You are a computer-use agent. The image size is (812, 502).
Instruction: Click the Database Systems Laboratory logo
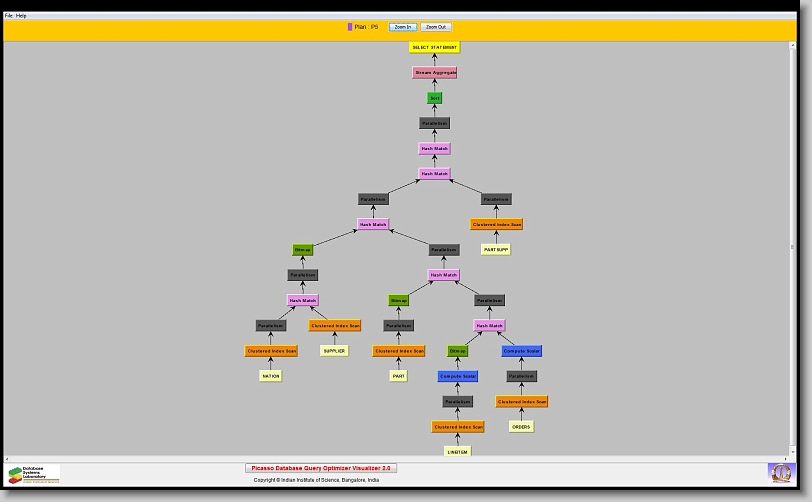pyautogui.click(x=34, y=474)
